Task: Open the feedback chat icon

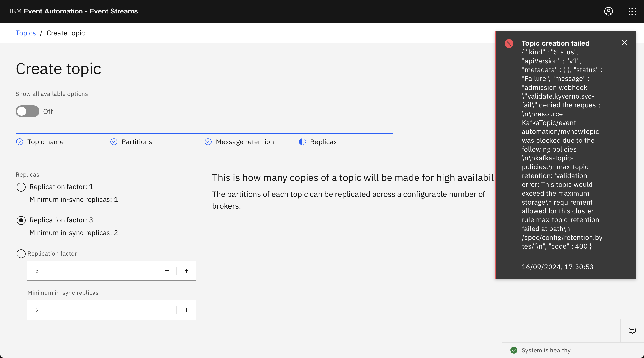Action: click(x=632, y=331)
